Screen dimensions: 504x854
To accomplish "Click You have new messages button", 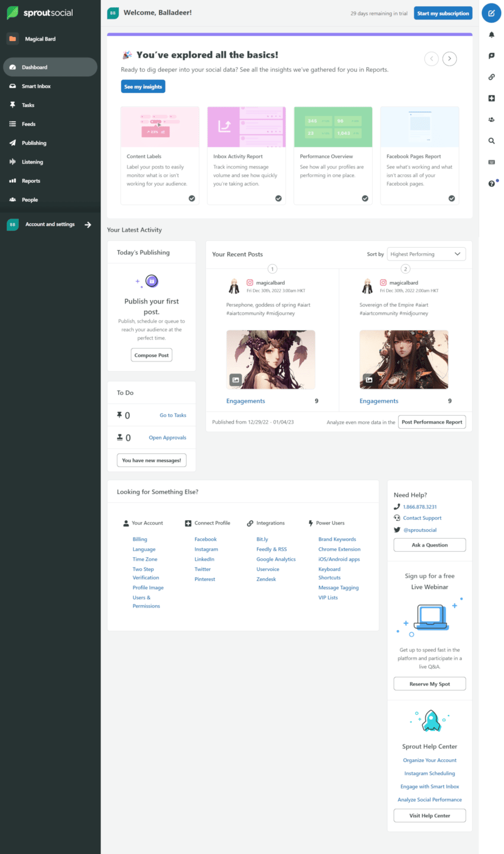I will click(x=151, y=460).
